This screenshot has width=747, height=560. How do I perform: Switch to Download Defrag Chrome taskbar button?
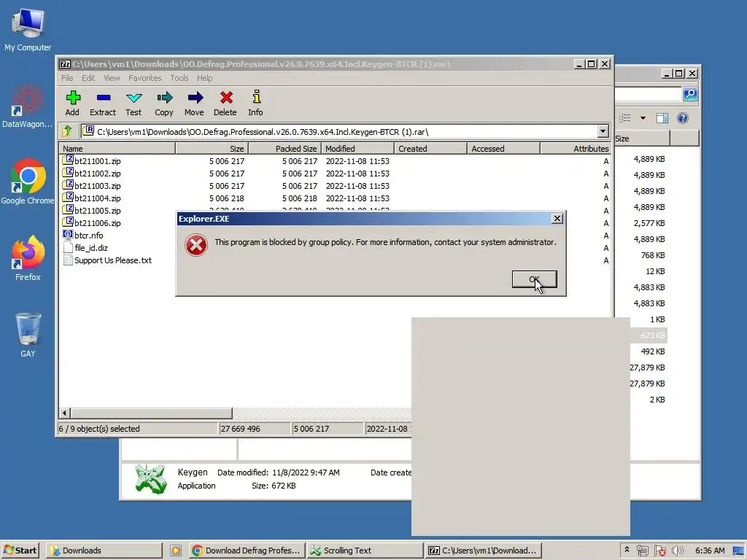click(247, 551)
